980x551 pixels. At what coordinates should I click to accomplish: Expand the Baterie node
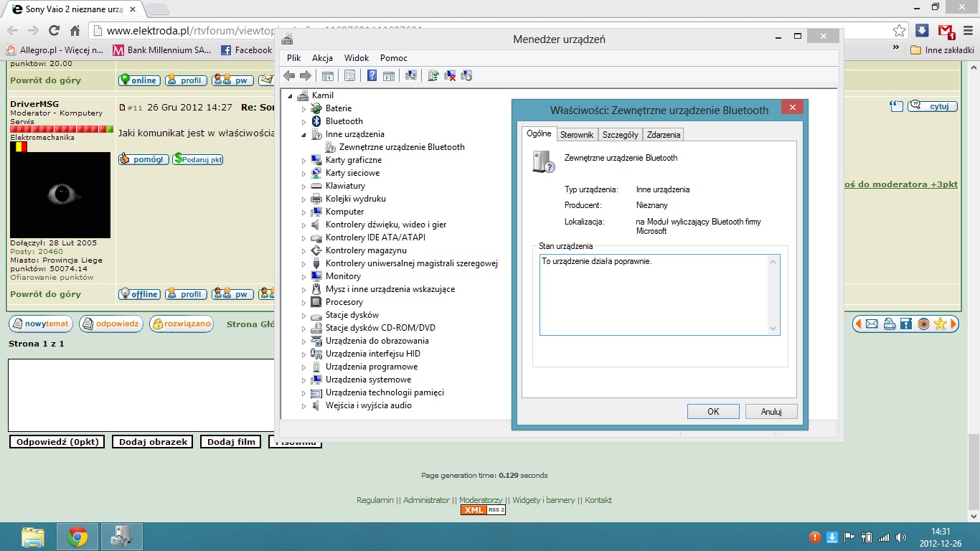[x=303, y=108]
